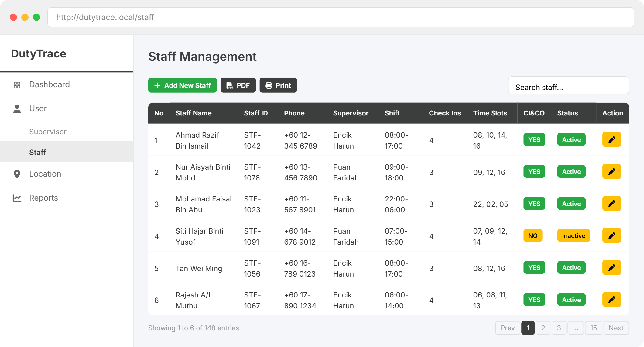
Task: Go to page 2 of entries
Action: coord(543,328)
